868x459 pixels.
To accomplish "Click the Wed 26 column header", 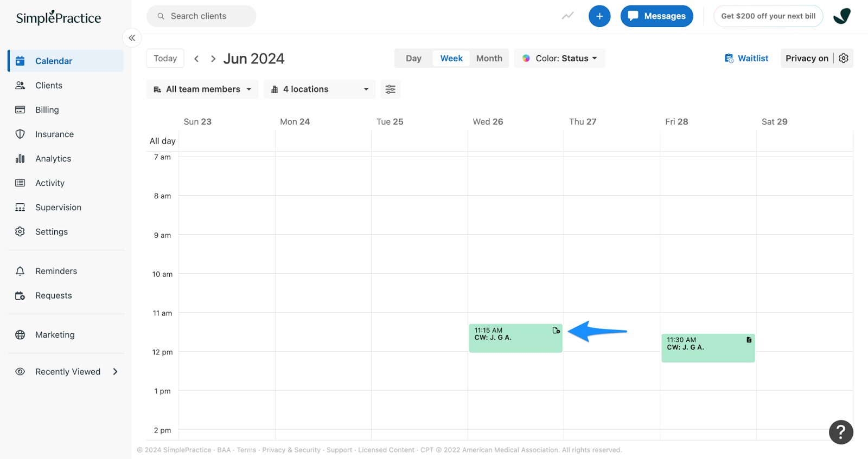I will coord(488,121).
